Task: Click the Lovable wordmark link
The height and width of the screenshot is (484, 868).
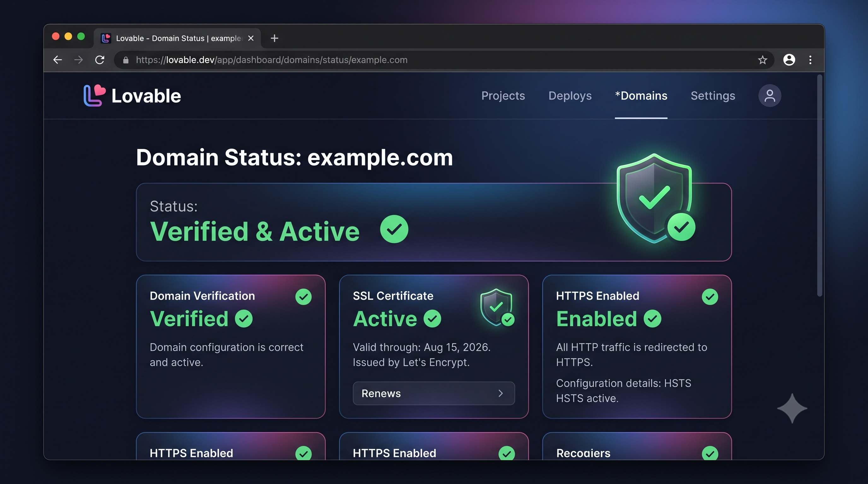Action: click(x=146, y=96)
